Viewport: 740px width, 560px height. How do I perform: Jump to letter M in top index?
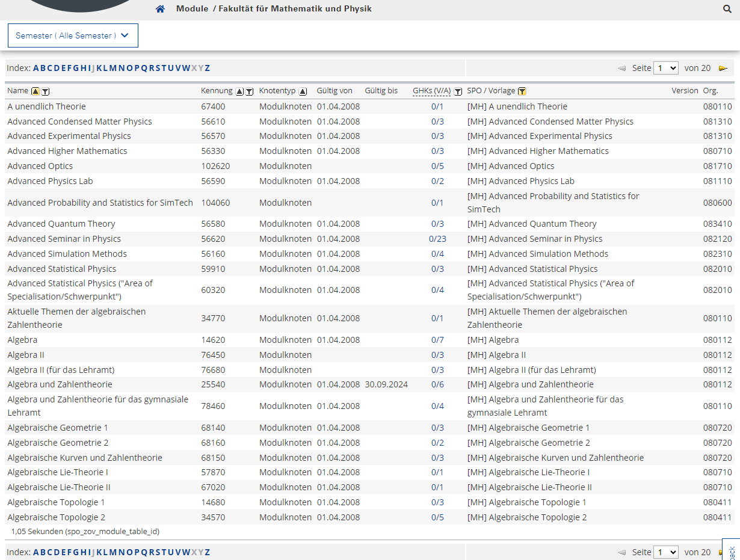click(x=113, y=68)
